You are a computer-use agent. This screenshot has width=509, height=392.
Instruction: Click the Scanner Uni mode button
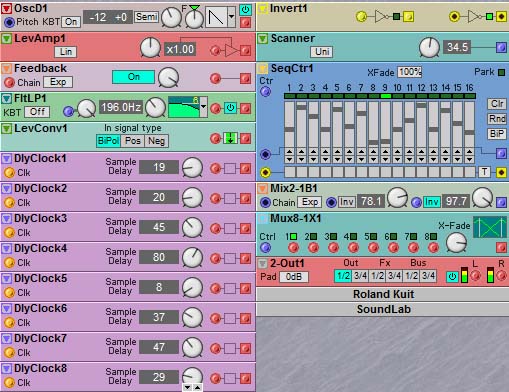click(x=322, y=52)
